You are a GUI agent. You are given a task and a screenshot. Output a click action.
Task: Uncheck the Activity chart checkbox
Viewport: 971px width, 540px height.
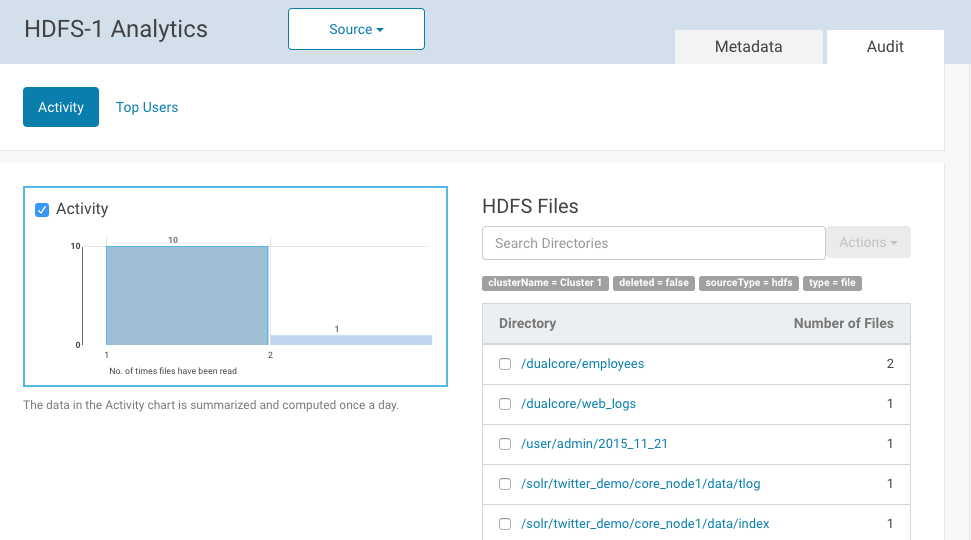42,209
